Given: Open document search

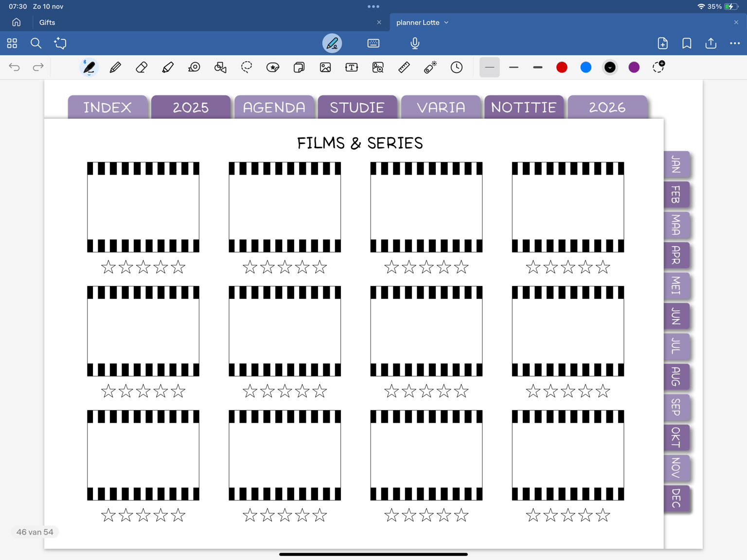Looking at the screenshot, I should tap(36, 43).
